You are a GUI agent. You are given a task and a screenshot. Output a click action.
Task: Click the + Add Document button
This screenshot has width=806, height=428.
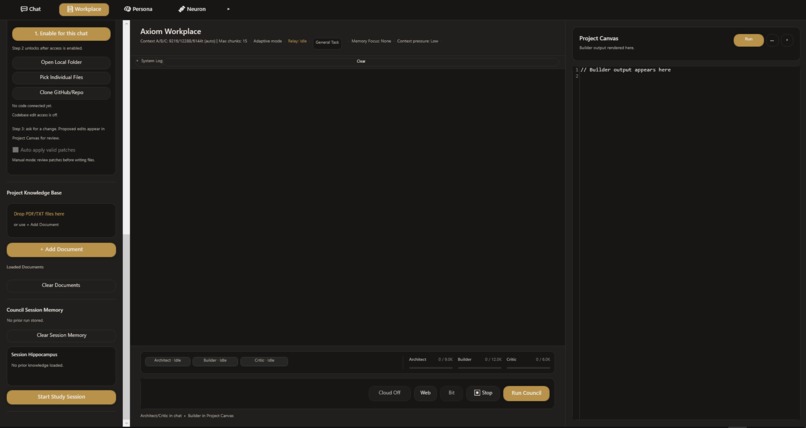pos(61,250)
